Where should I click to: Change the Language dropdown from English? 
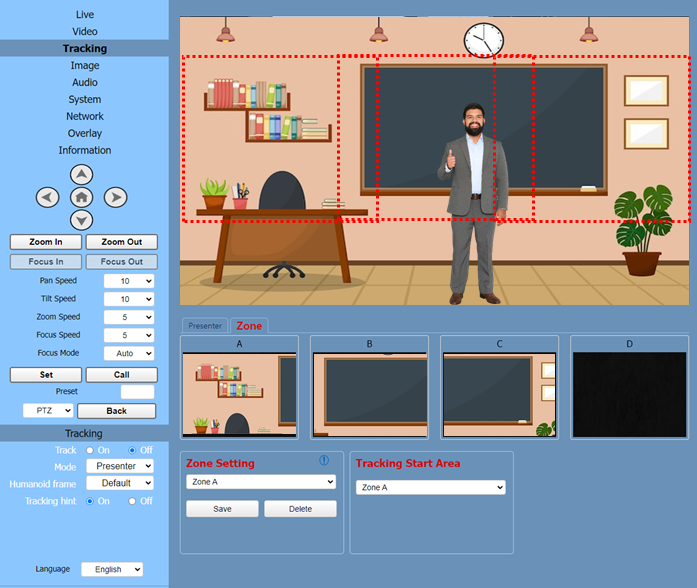[112, 569]
